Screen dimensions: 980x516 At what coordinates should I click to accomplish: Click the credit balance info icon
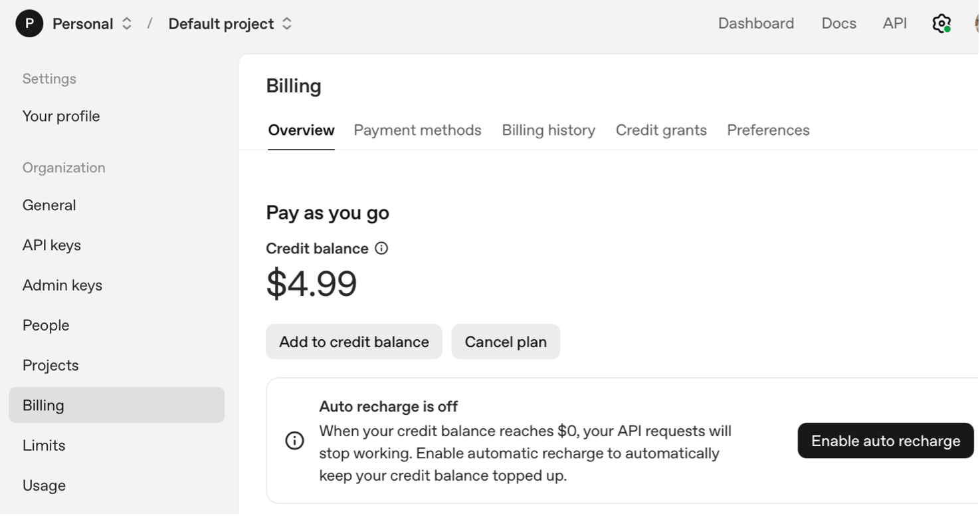[381, 248]
